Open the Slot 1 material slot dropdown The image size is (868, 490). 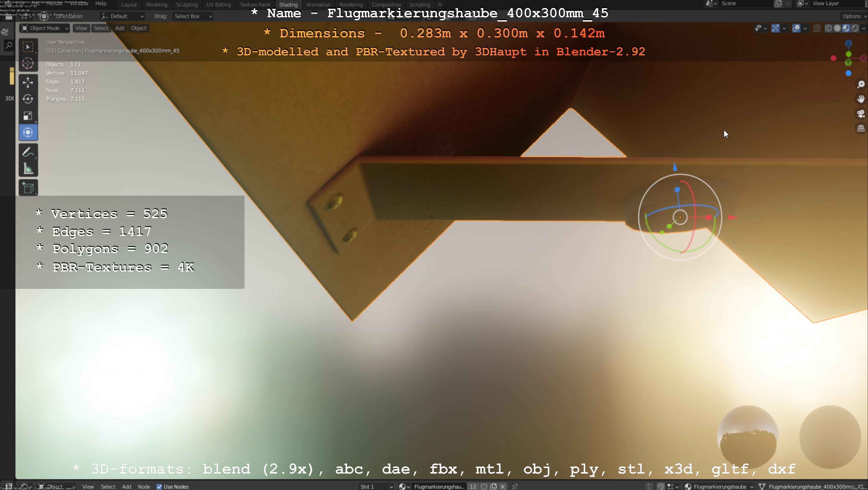click(376, 487)
